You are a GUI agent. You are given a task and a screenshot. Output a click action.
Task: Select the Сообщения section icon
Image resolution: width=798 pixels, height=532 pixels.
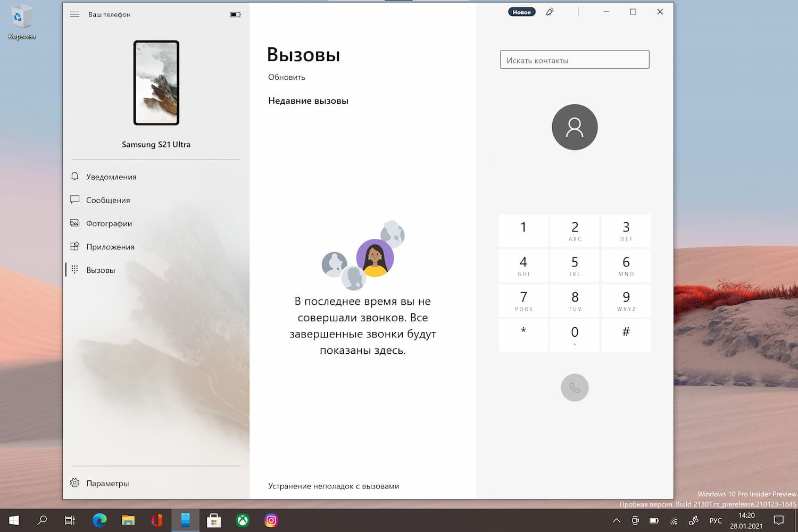74,199
